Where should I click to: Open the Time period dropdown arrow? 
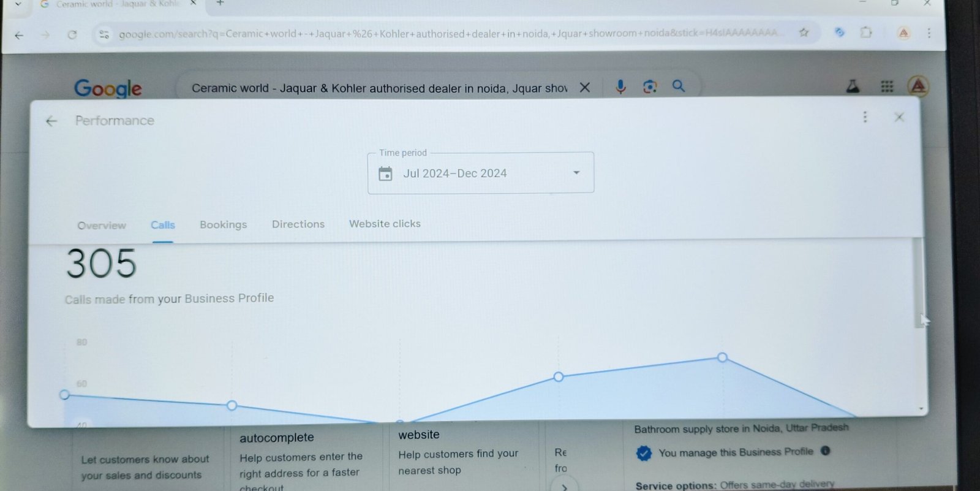(x=576, y=173)
